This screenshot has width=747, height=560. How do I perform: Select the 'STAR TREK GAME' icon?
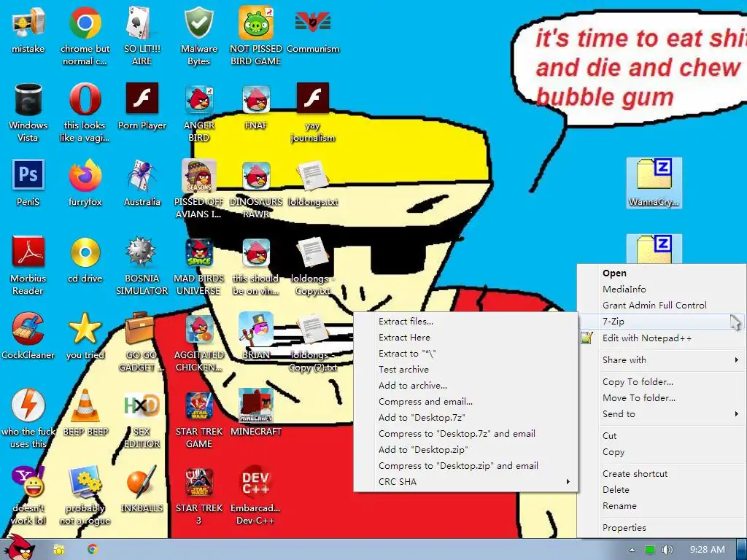point(198,405)
